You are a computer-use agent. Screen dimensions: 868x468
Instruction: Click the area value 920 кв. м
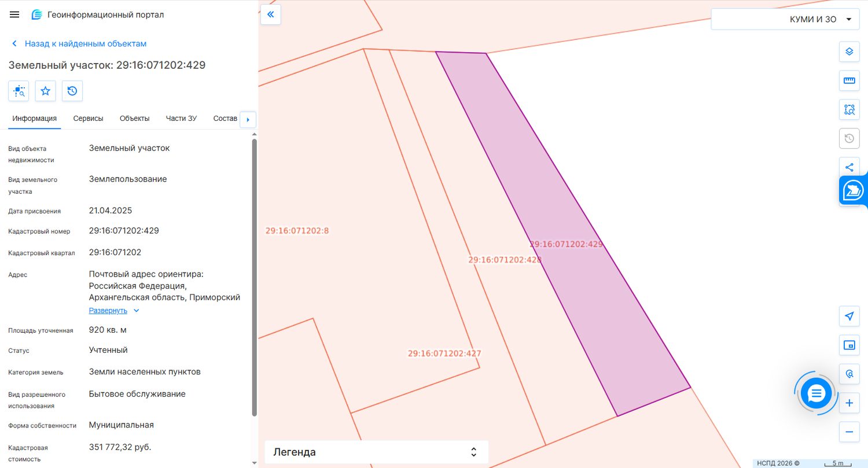[108, 330]
